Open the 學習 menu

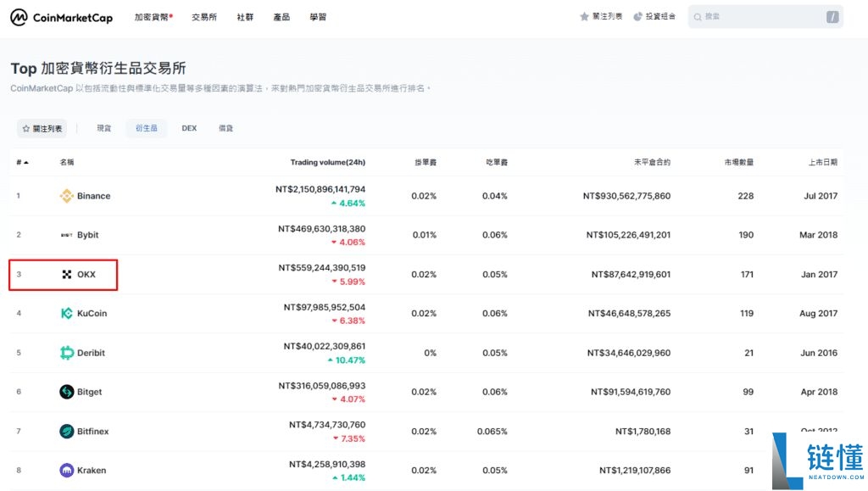(x=319, y=17)
